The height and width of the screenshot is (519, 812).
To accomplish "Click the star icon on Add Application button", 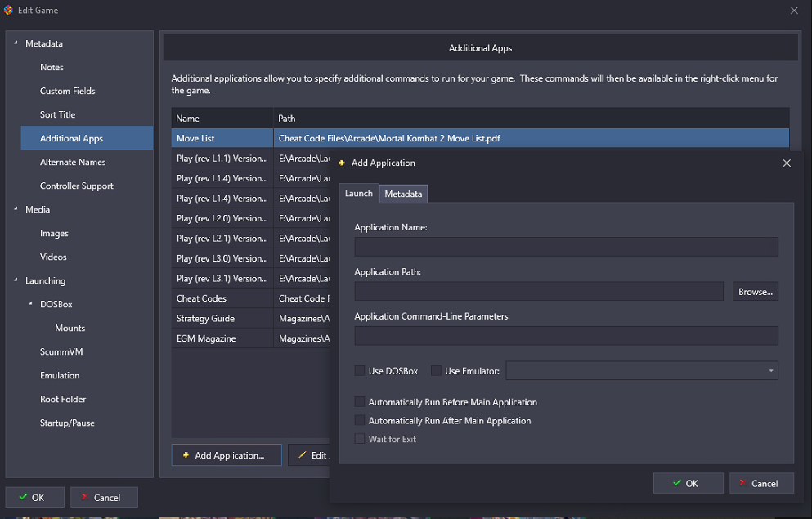I will pyautogui.click(x=186, y=455).
